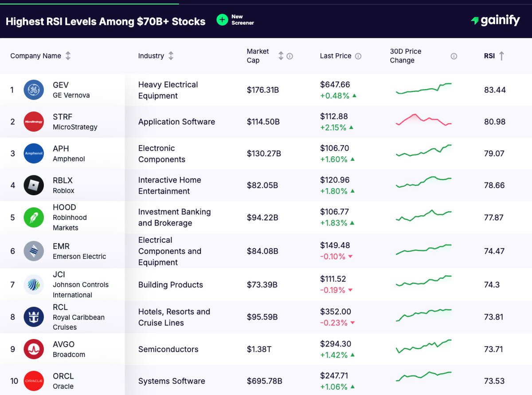Viewport: 532px width, 395px height.
Task: Open the JCI sparkline chart
Action: [x=423, y=281]
